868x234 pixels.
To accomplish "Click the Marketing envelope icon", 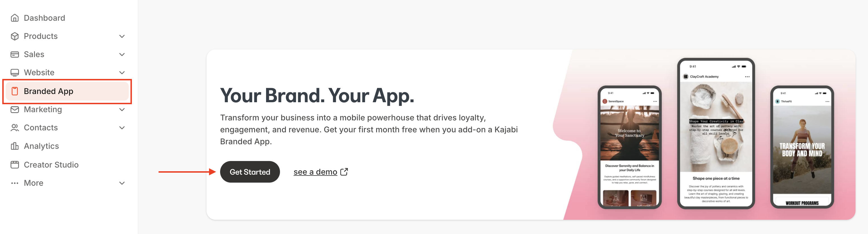I will tap(14, 110).
